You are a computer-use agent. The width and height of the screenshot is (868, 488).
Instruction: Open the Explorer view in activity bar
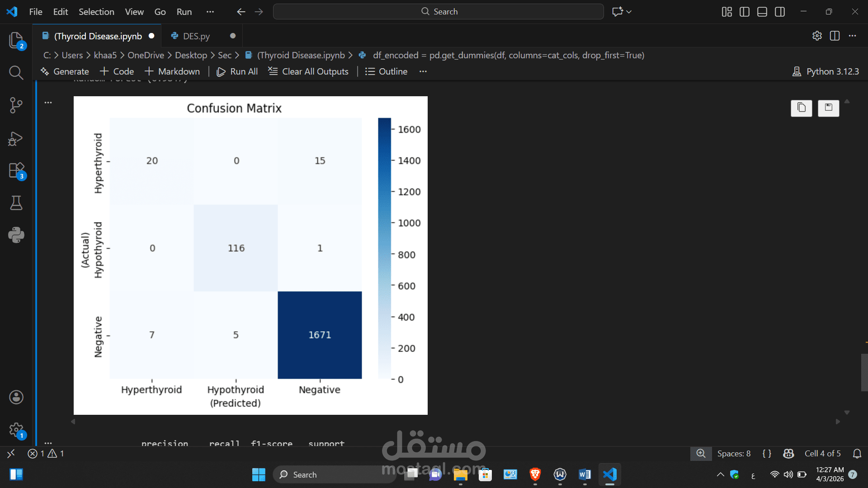coord(16,41)
